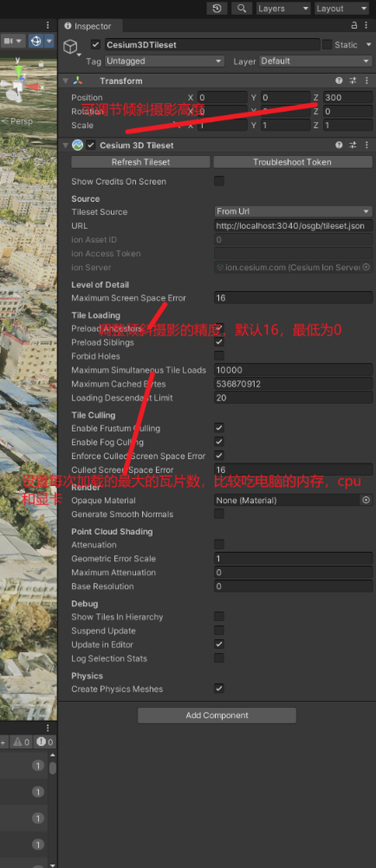
Task: Click the Transform component axes icon
Action: tap(78, 81)
